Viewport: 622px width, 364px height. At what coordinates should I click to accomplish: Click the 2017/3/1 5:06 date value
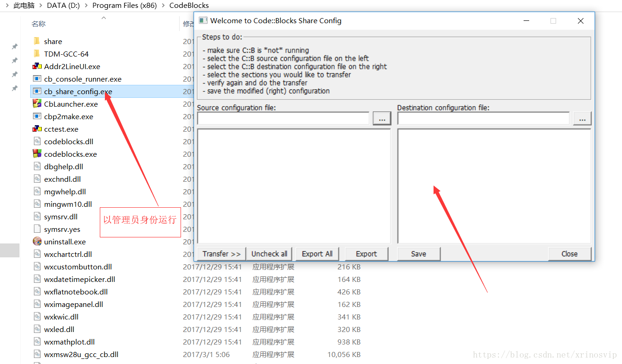coord(206,354)
